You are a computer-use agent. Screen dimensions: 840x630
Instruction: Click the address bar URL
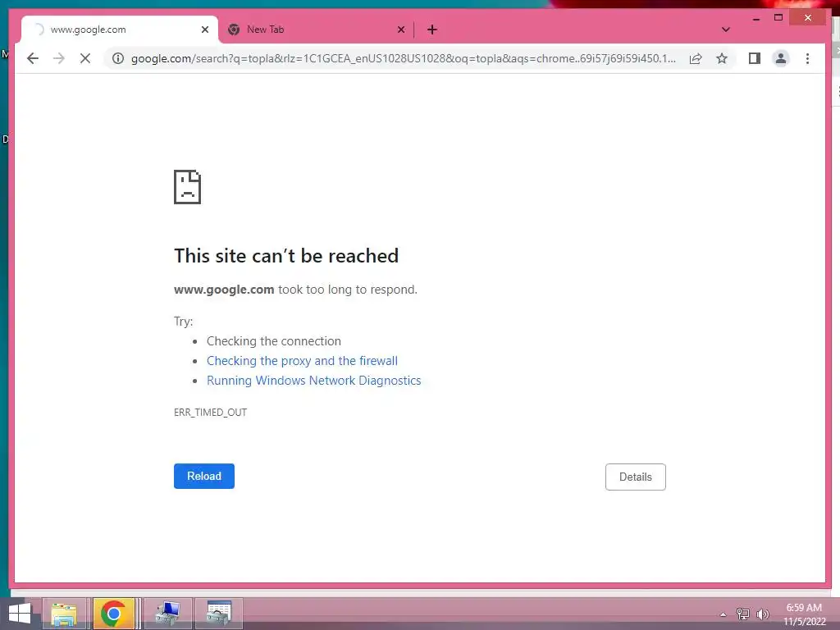[x=403, y=58]
